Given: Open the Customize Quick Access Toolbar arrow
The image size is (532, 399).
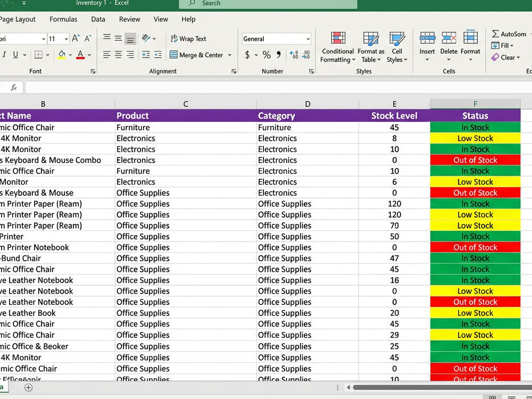Looking at the screenshot, I should coord(24,3).
